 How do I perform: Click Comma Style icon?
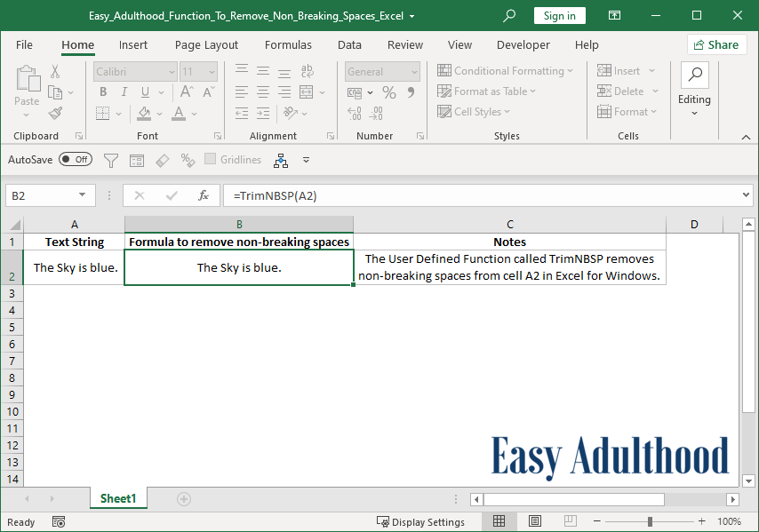pos(411,91)
